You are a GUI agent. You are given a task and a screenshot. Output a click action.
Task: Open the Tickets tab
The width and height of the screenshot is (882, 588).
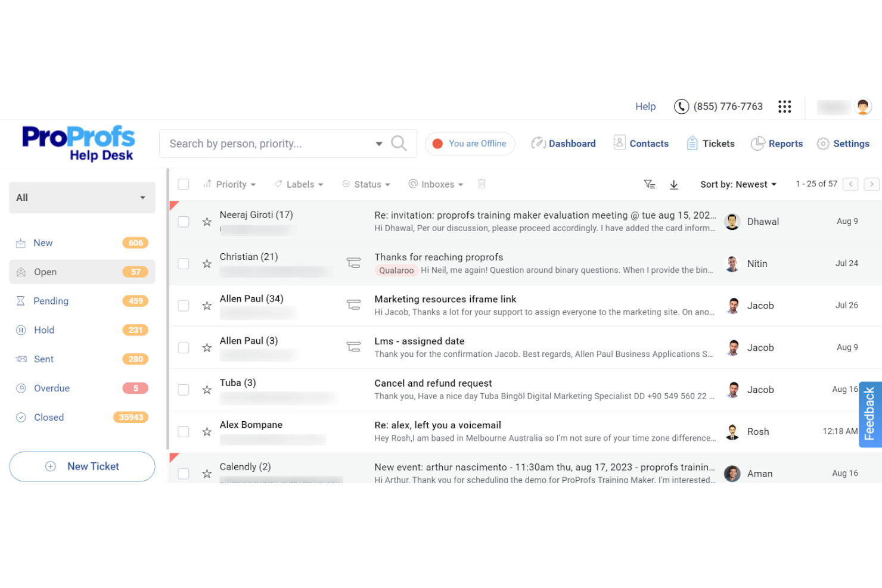[718, 144]
